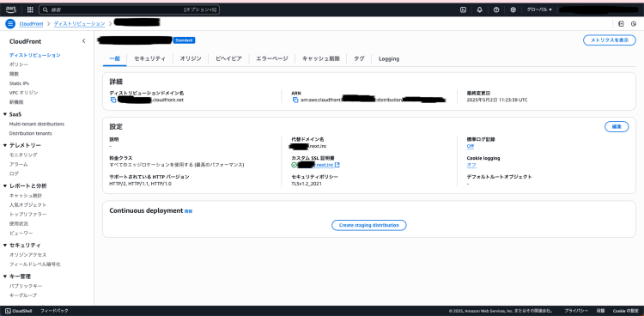
Task: Open the グローバル region dropdown
Action: click(x=539, y=9)
